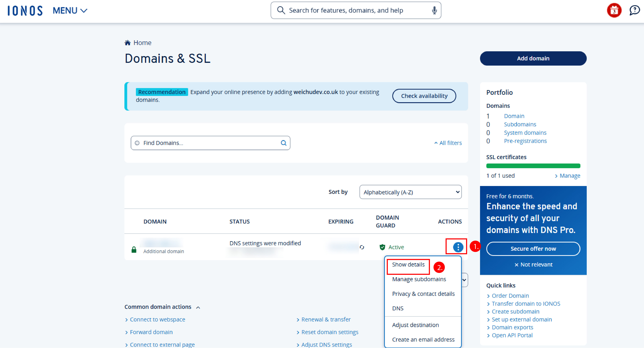Open Subdomains link in Portfolio
This screenshot has height=348, width=644.
[520, 124]
